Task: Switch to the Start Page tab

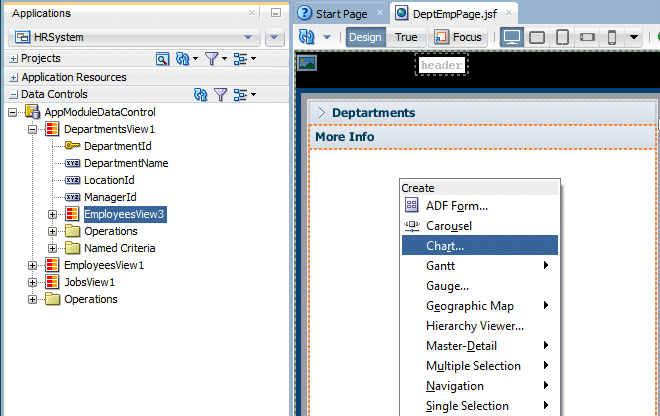Action: [341, 14]
